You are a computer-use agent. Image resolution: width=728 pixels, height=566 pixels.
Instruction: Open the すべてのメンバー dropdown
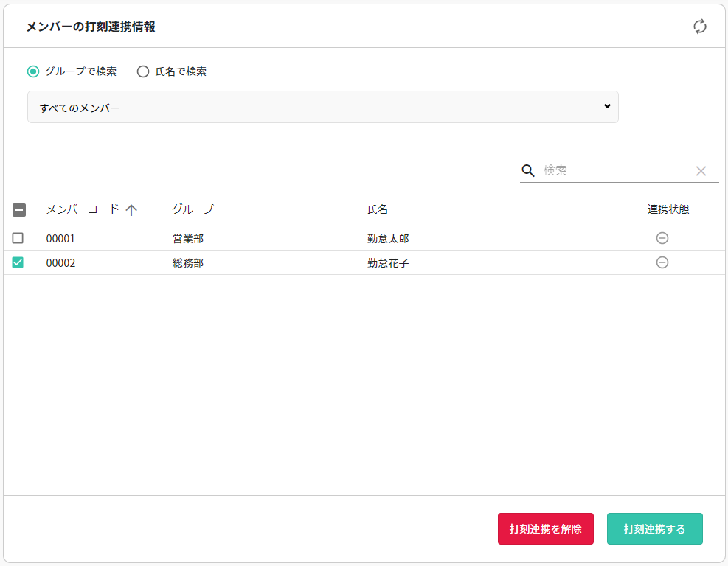(322, 107)
